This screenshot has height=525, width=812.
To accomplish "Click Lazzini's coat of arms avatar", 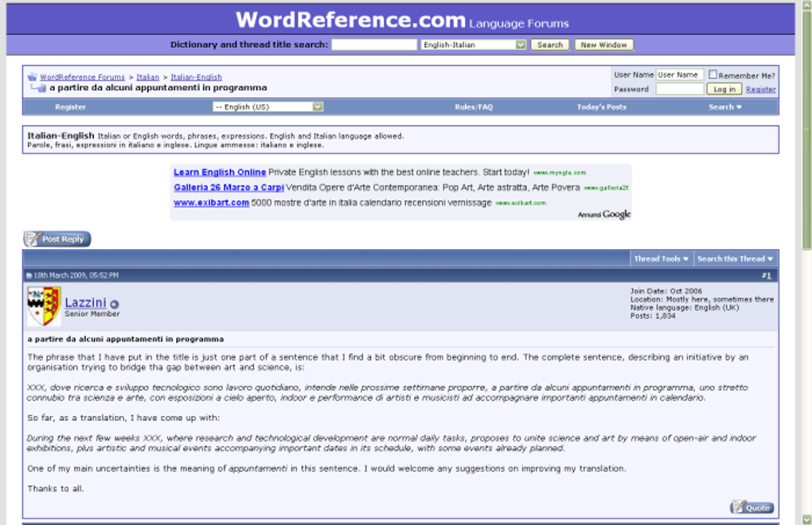I will (x=44, y=306).
